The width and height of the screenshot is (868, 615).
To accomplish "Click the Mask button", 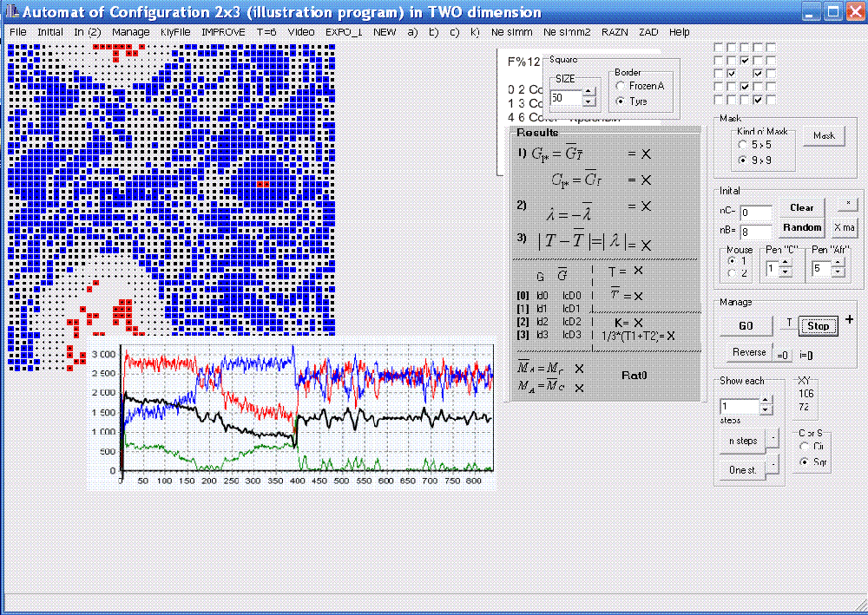I will [824, 136].
